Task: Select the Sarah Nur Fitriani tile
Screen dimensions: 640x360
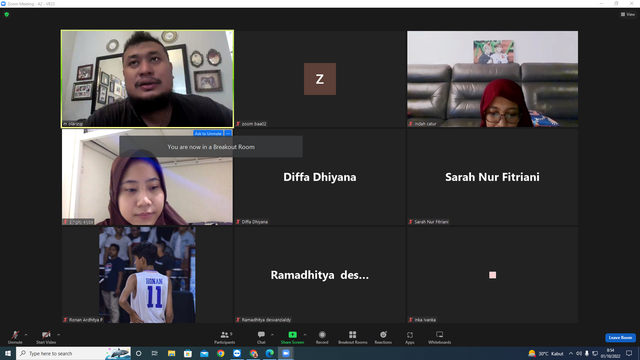Action: coord(492,177)
